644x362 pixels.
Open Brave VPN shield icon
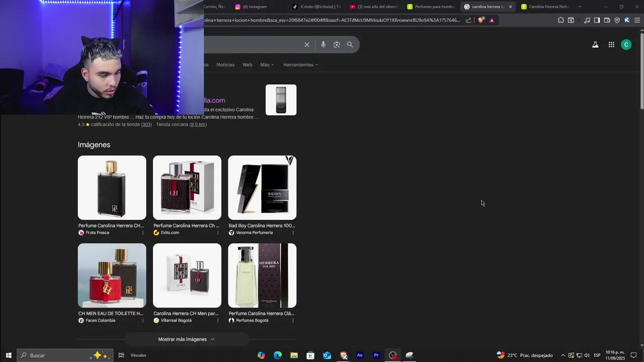coord(617,20)
